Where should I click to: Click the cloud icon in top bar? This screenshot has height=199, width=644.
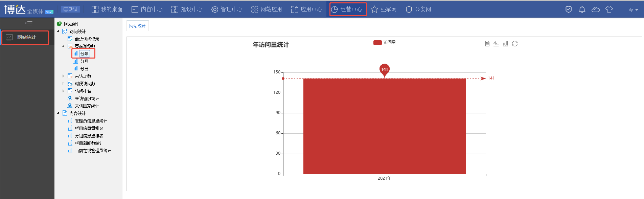(x=596, y=9)
